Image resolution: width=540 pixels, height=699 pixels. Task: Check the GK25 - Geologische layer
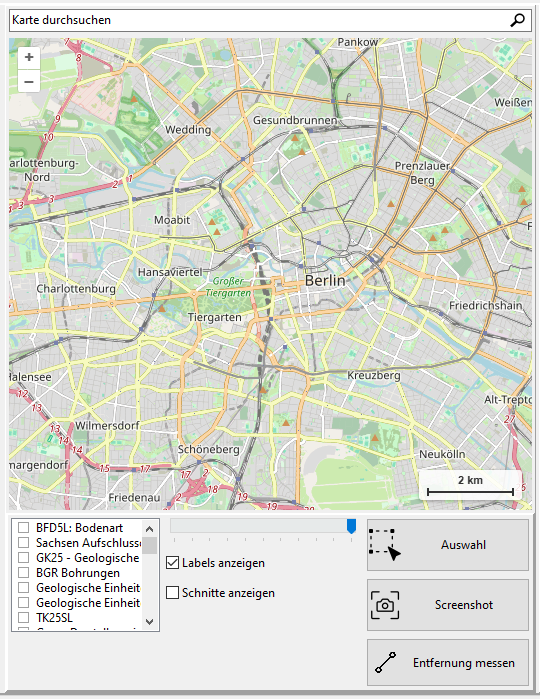(x=23, y=558)
